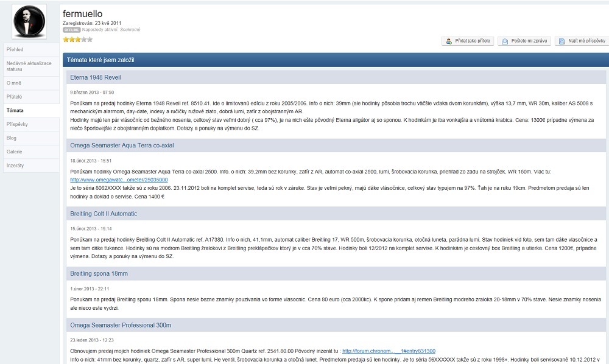The image size is (609, 364).
Task: Click the OFFLINE status badge
Action: [71, 30]
